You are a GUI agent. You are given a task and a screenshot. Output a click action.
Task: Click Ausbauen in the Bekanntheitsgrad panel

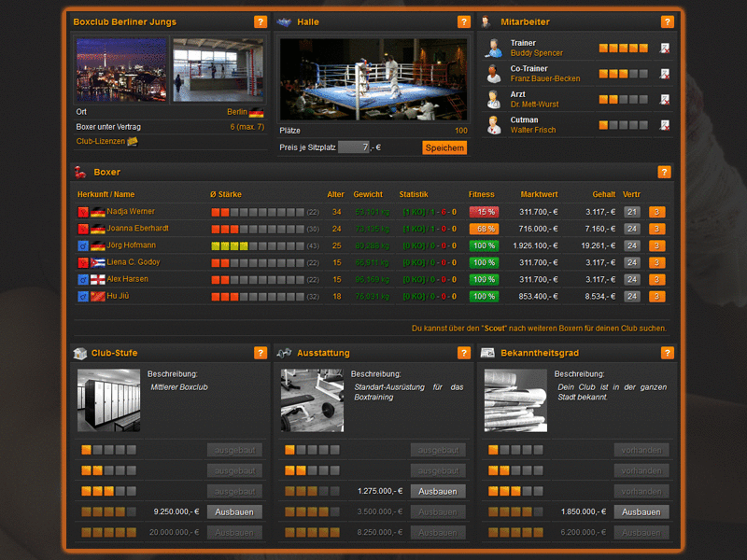coord(641,511)
